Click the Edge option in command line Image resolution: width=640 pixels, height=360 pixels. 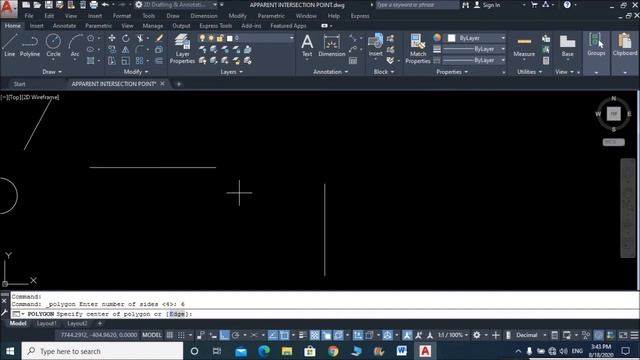177,314
